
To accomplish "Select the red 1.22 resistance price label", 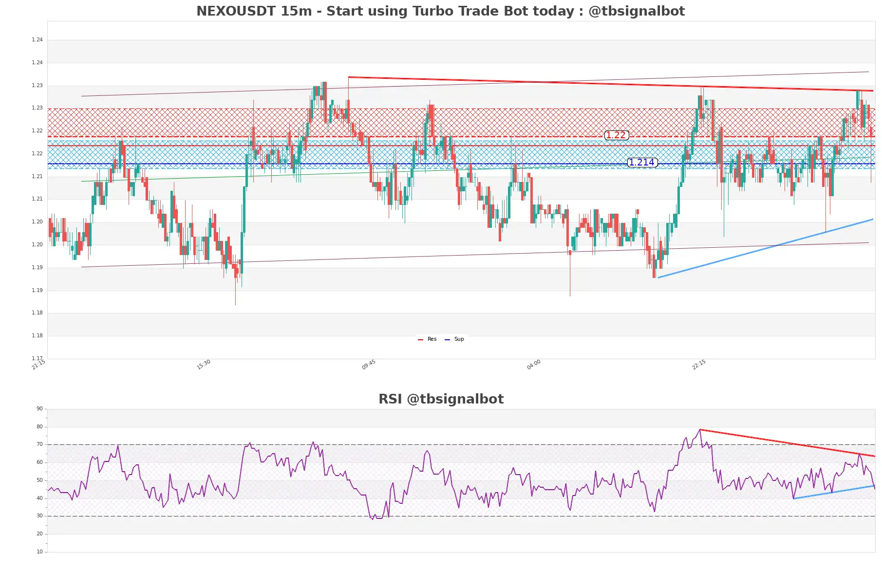I will coord(616,135).
